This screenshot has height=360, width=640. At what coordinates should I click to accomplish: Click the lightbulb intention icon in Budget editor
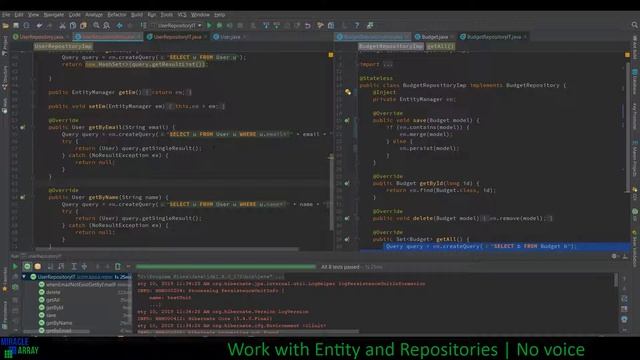[x=348, y=92]
